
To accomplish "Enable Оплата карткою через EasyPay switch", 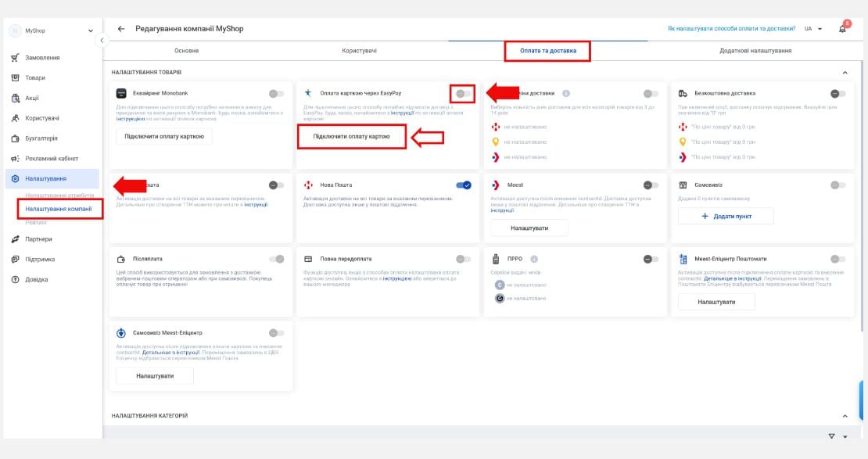I will tap(464, 94).
